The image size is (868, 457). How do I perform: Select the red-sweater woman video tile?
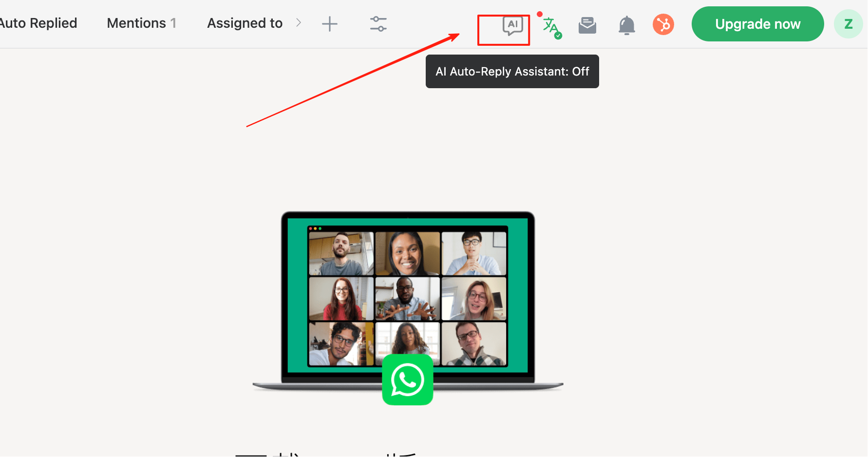click(x=341, y=299)
